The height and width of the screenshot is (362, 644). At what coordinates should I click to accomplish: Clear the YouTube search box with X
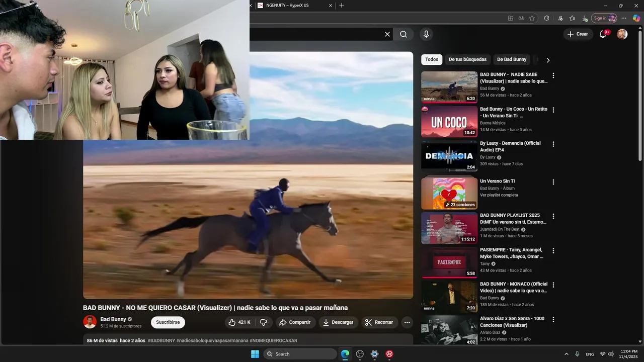(x=387, y=34)
